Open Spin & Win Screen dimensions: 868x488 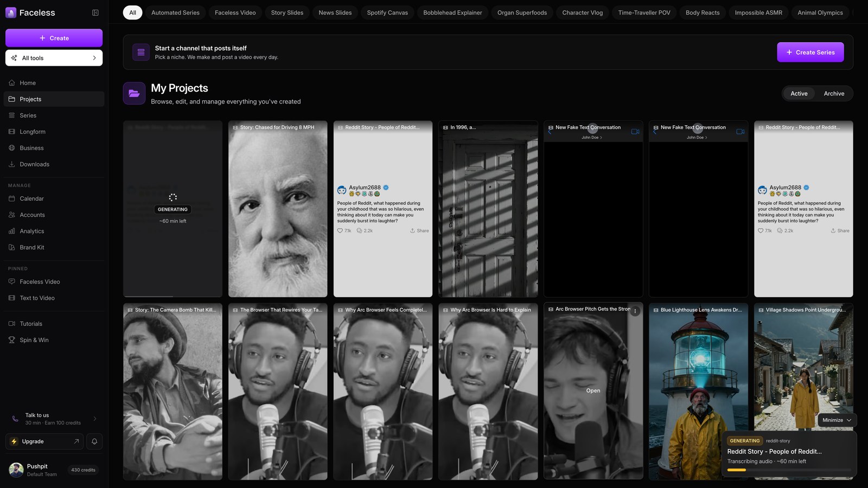54,340
